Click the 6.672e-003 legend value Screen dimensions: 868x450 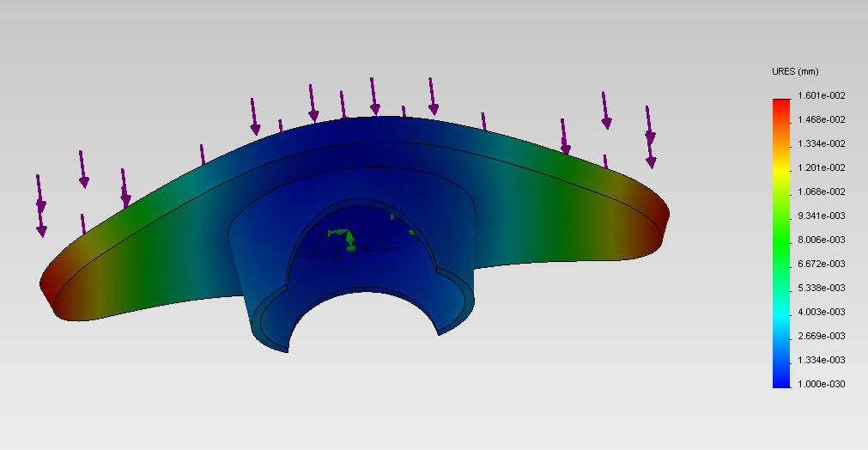point(822,264)
